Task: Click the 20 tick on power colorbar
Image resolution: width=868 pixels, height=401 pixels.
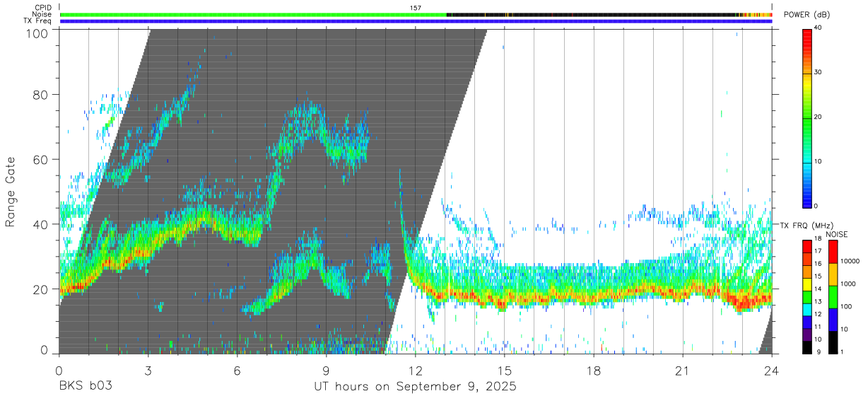Action: click(x=819, y=117)
